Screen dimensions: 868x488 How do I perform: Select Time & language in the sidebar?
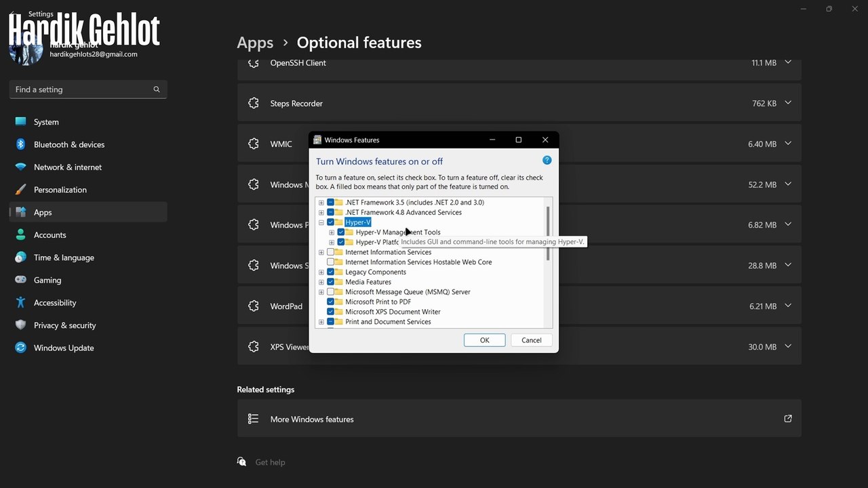pos(88,258)
